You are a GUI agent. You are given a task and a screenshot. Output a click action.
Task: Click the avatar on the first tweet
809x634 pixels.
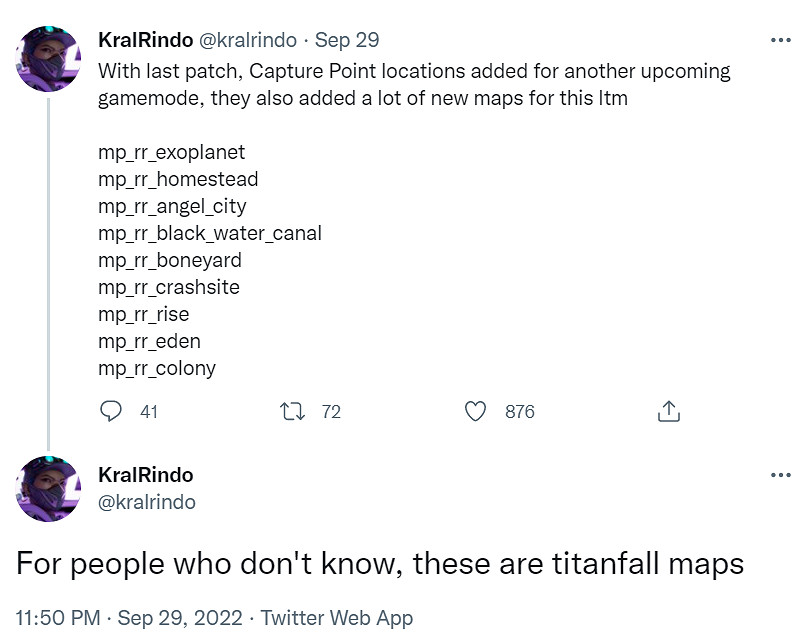(49, 59)
